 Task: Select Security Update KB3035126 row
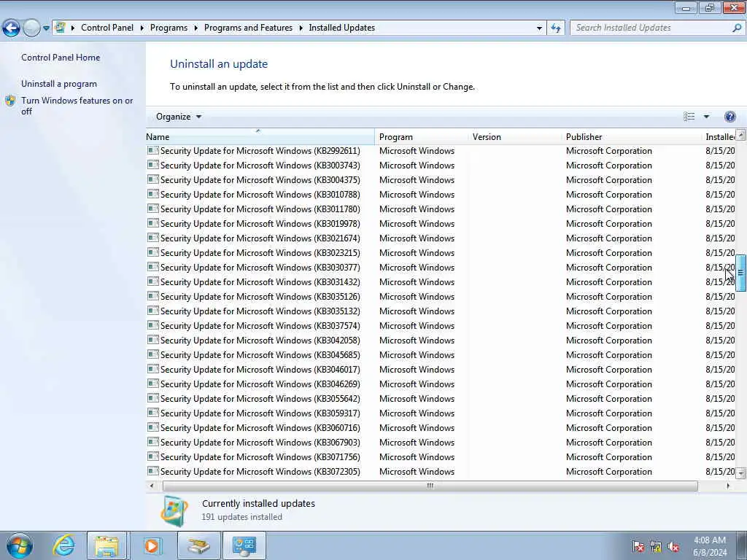click(441, 297)
